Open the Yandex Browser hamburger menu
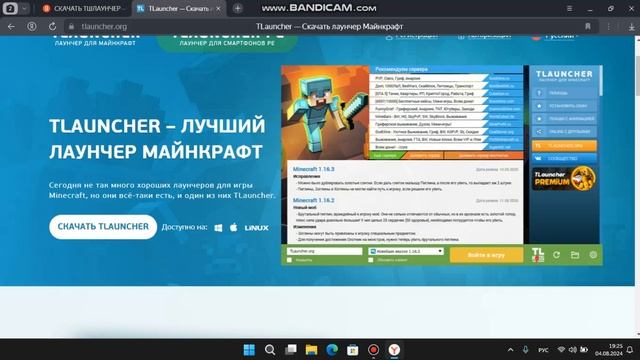640x360 pixels. coord(569,8)
